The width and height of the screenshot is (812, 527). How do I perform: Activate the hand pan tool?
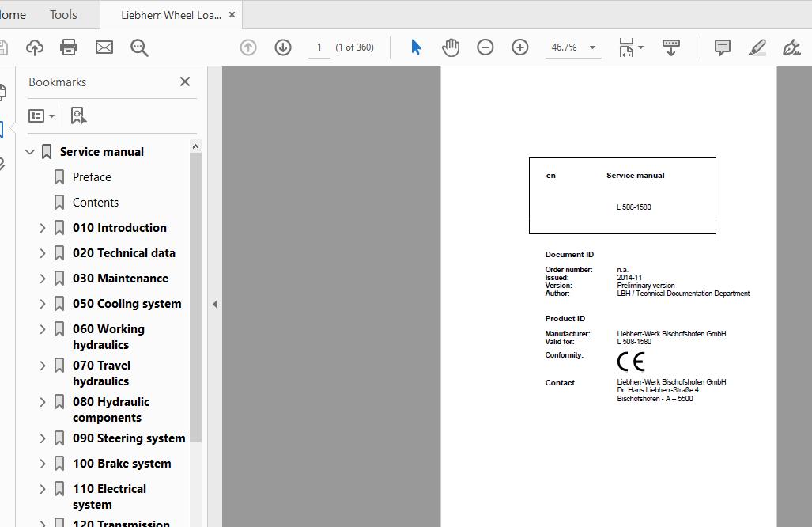[451, 47]
